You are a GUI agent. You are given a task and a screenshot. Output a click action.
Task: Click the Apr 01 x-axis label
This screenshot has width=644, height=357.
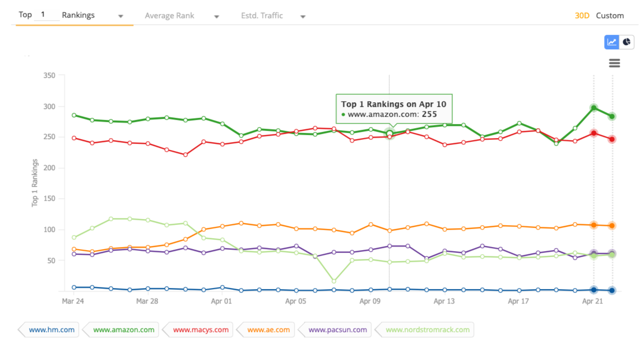(x=221, y=301)
